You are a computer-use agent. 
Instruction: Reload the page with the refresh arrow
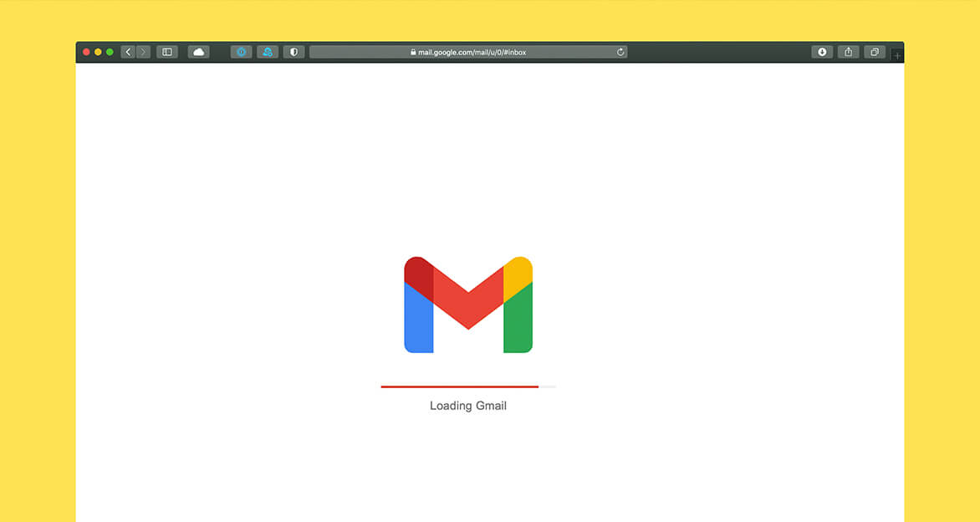point(620,52)
